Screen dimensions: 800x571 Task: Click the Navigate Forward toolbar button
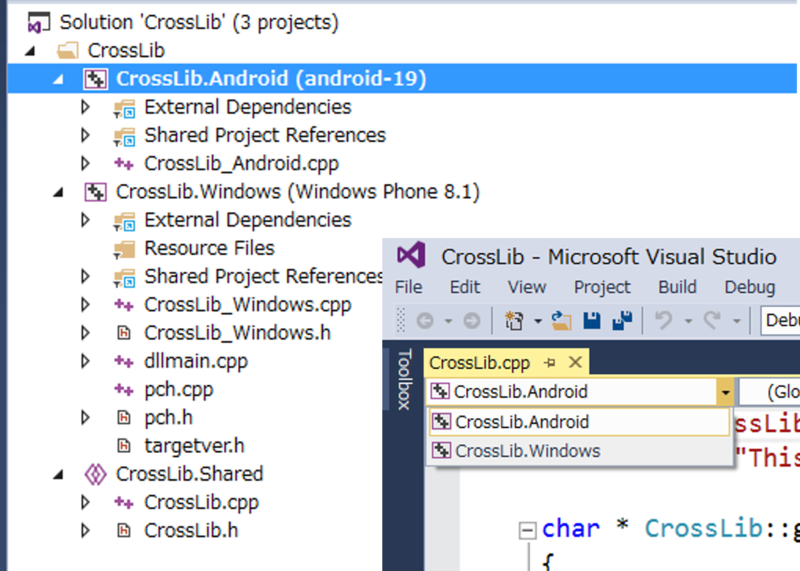point(472,321)
